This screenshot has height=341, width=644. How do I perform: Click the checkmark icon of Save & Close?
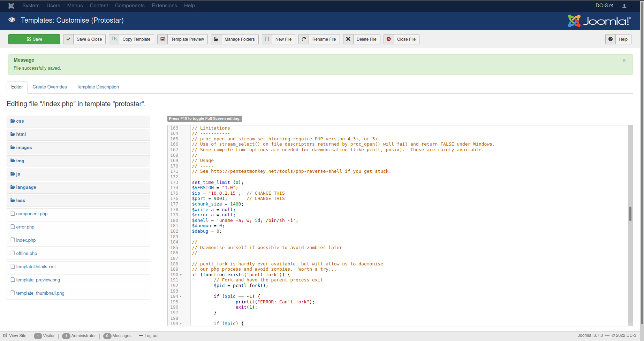click(68, 39)
